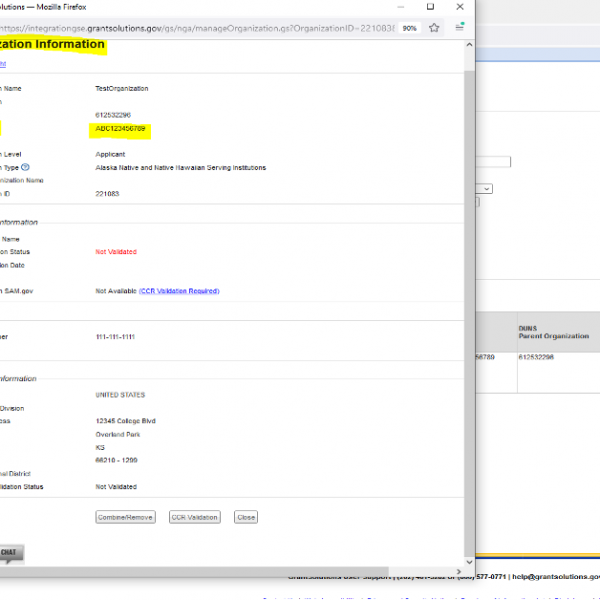
Task: Click the Close button in the form
Action: click(x=246, y=517)
